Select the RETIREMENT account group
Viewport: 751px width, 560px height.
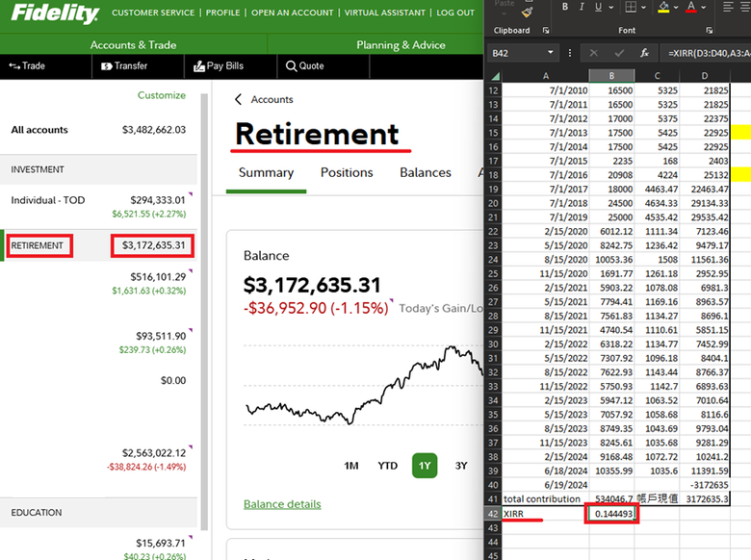98,245
